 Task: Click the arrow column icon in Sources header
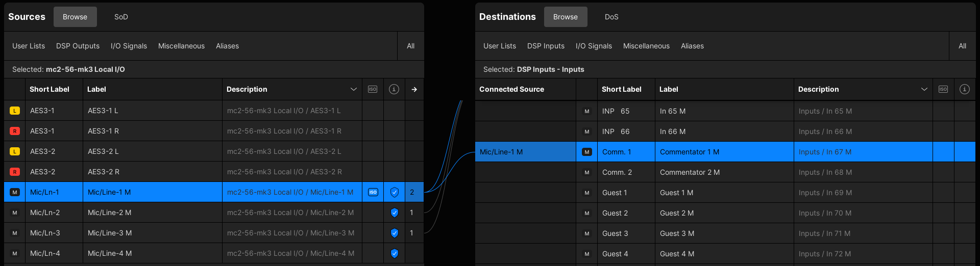pyautogui.click(x=414, y=89)
